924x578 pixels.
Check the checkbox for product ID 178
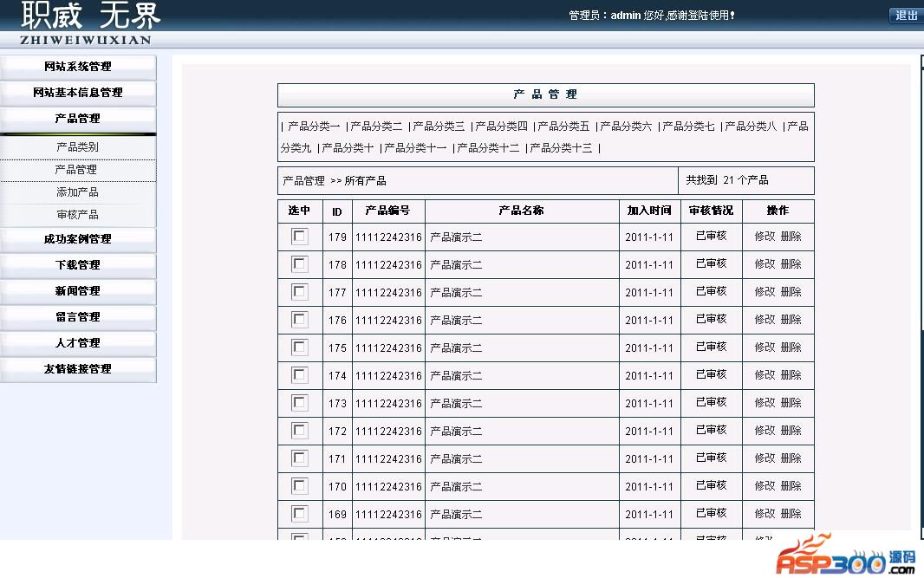[299, 264]
